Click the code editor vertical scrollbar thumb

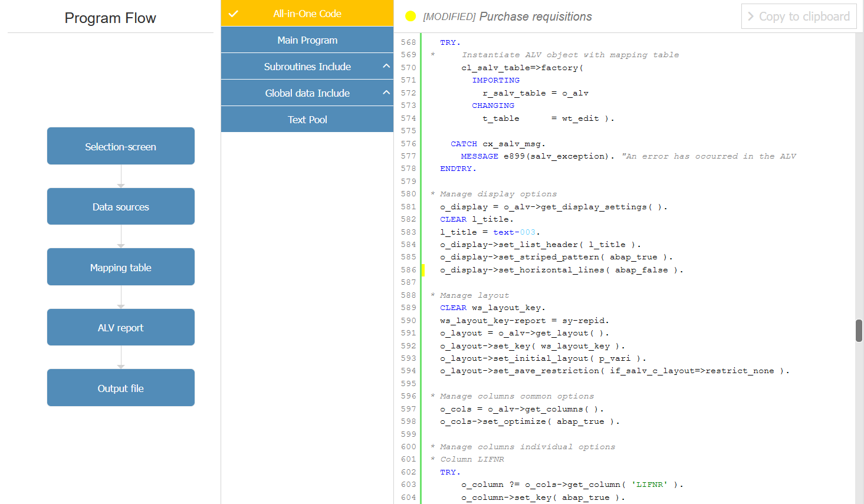(x=859, y=331)
